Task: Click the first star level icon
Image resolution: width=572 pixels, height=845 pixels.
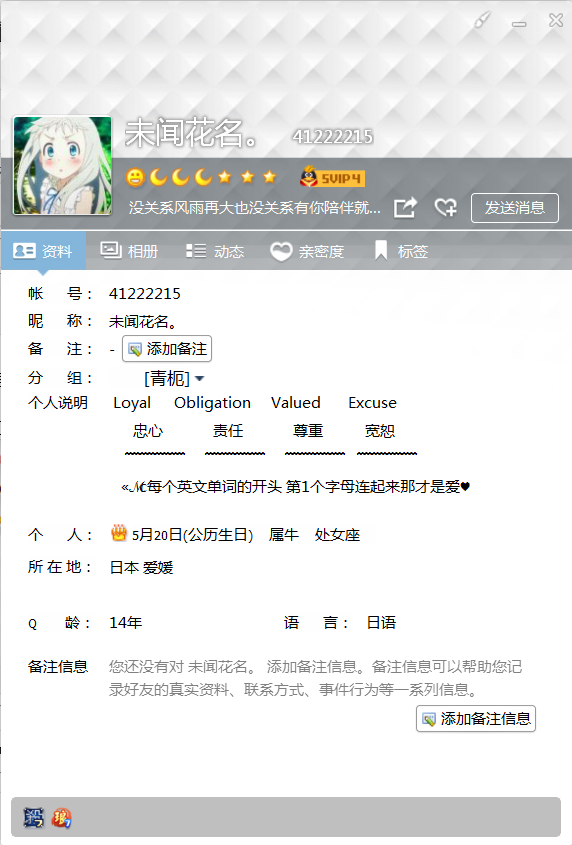Action: coord(225,177)
